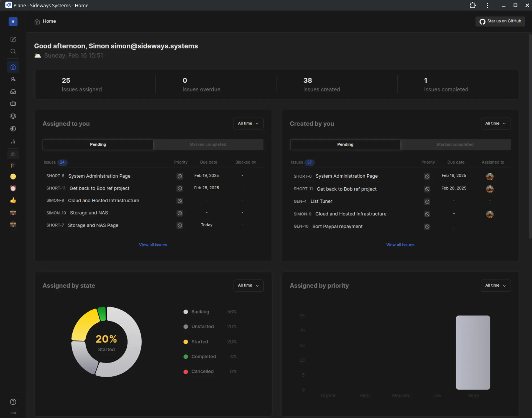The image size is (532, 418).
Task: Switch Assigned to you to Marked completed
Action: (x=208, y=144)
